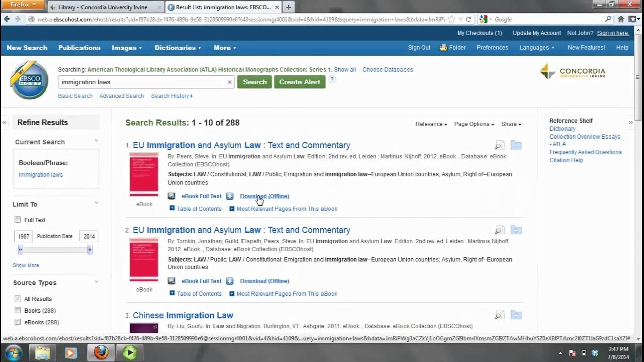Image resolution: width=644 pixels, height=362 pixels.
Task: Open Windows Media Player taskbar icon
Action: [x=70, y=353]
